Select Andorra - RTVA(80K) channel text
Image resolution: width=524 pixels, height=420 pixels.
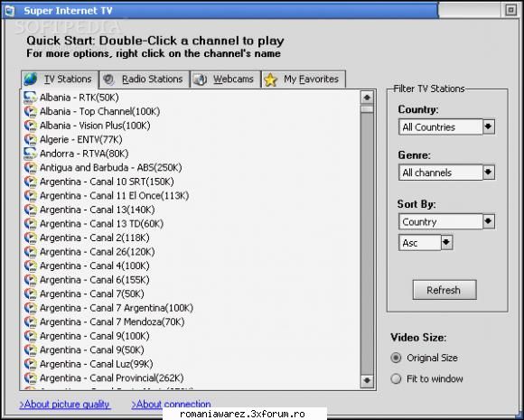(84, 154)
